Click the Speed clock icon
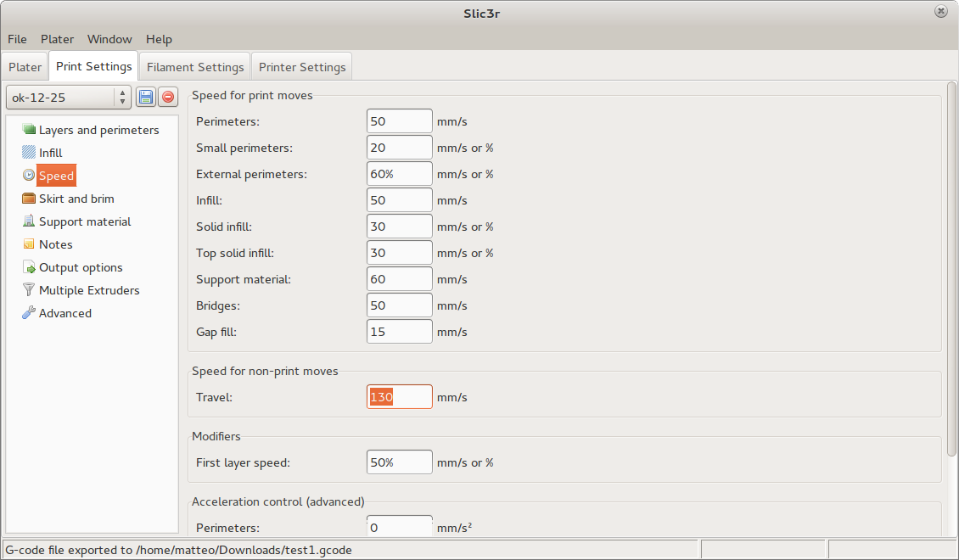This screenshot has height=560, width=959. pos(29,176)
